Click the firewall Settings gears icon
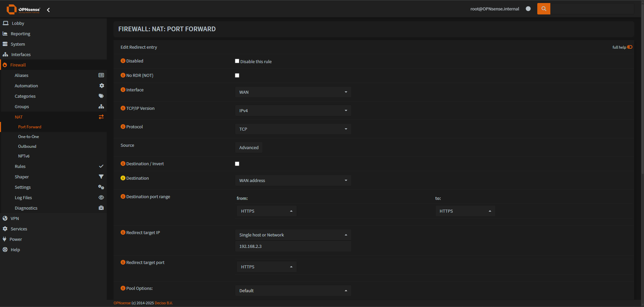The image size is (644, 307). click(x=101, y=187)
